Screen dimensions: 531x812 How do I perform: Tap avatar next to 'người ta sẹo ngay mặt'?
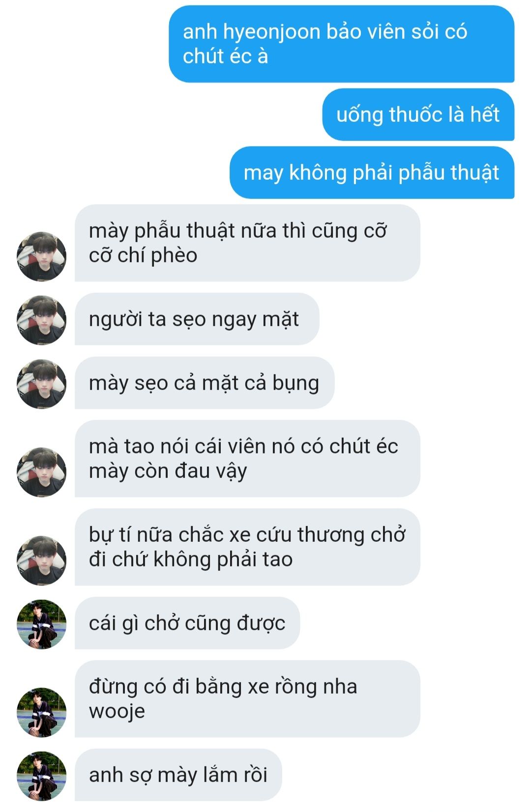[41, 320]
